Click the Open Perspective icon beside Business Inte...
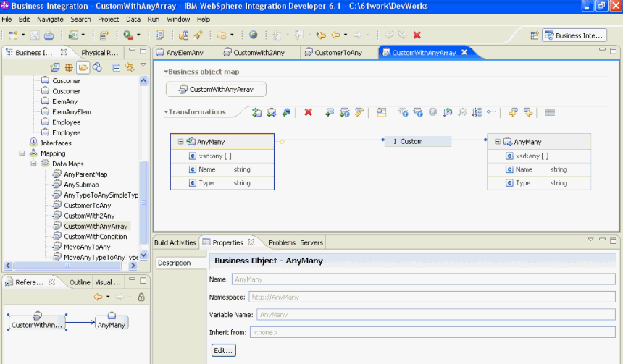Image resolution: width=623 pixels, height=364 pixels. click(535, 35)
